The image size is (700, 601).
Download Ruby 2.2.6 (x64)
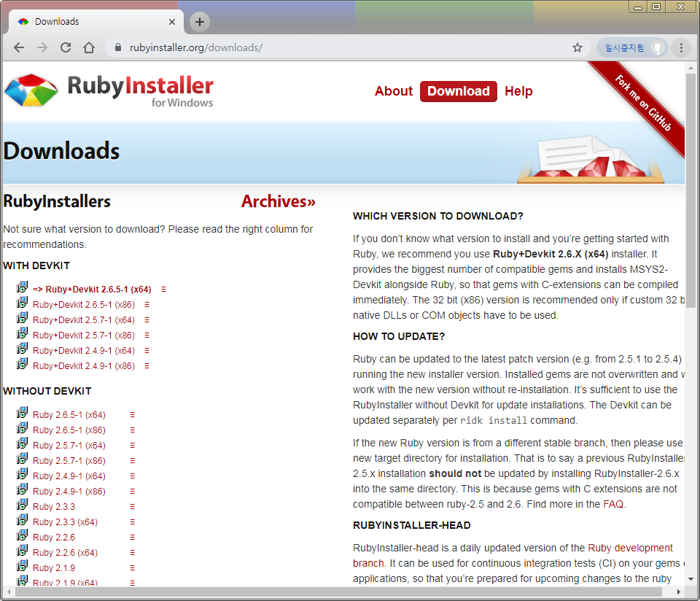coord(65,552)
